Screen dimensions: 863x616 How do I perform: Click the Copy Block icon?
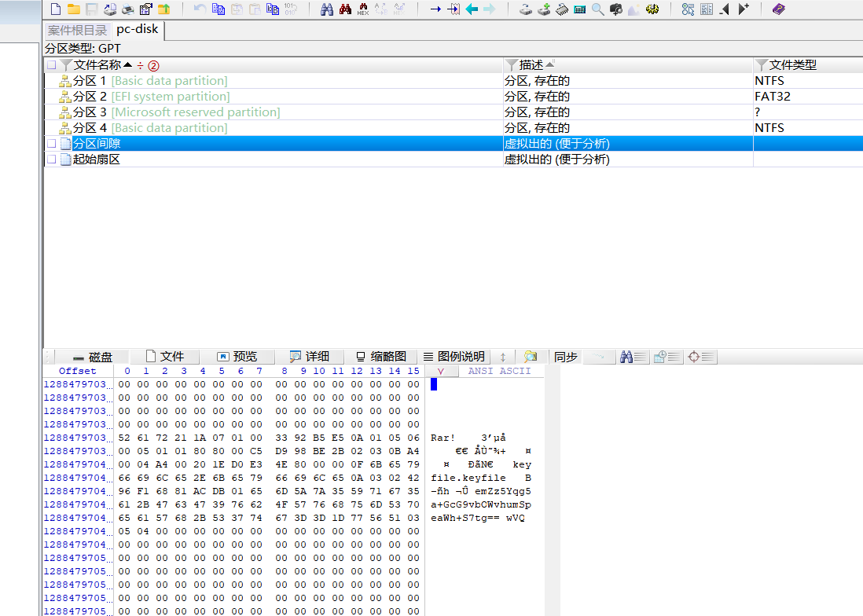coord(219,9)
